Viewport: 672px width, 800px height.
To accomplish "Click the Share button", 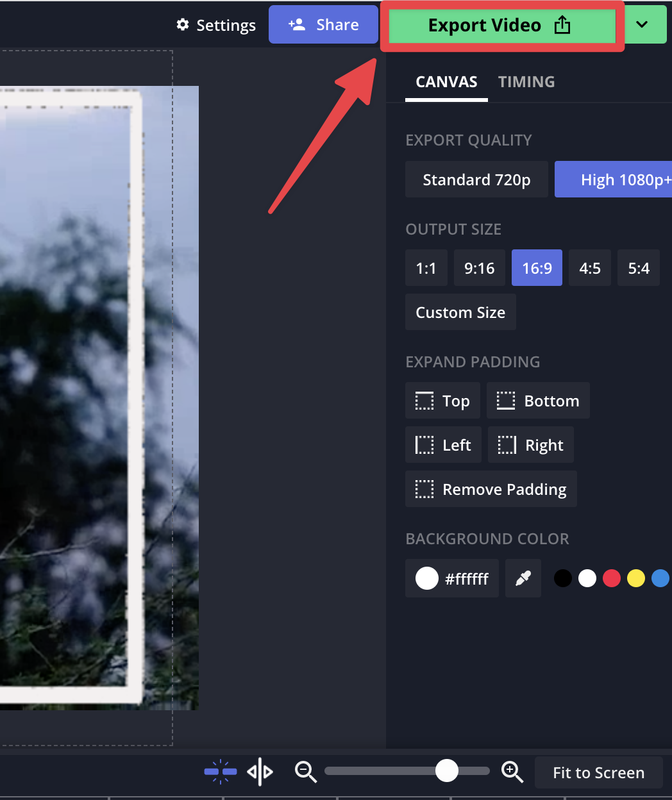I will tap(323, 24).
